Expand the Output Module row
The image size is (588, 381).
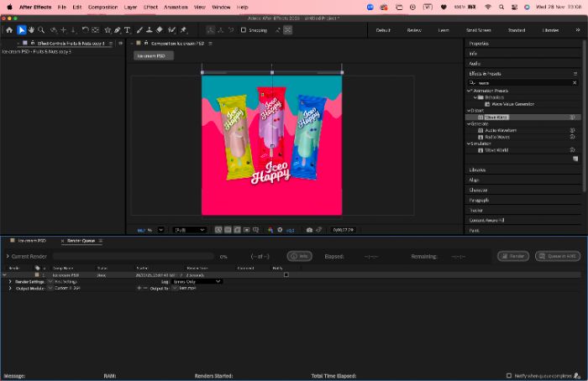[10, 288]
